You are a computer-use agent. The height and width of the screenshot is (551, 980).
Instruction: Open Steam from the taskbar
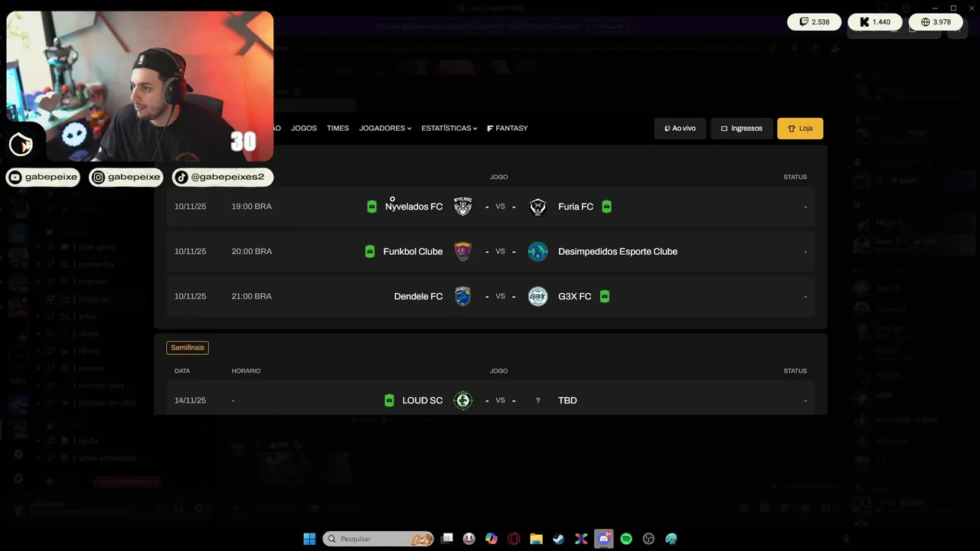[559, 539]
